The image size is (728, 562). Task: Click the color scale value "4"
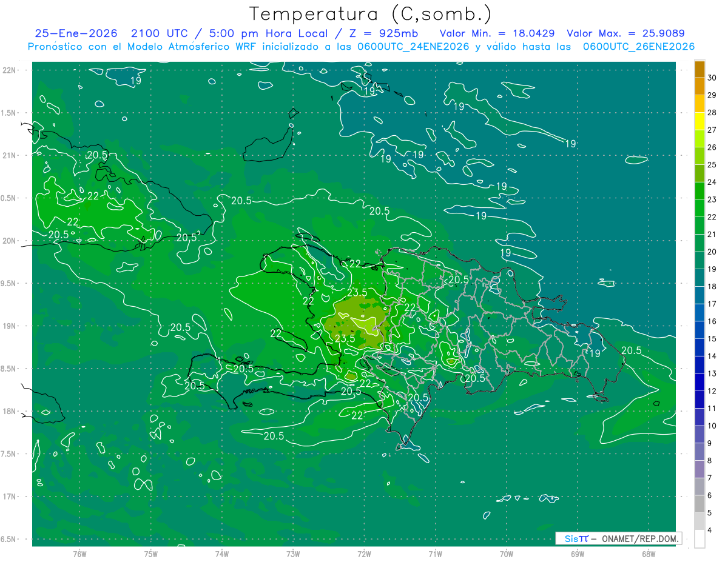(710, 530)
